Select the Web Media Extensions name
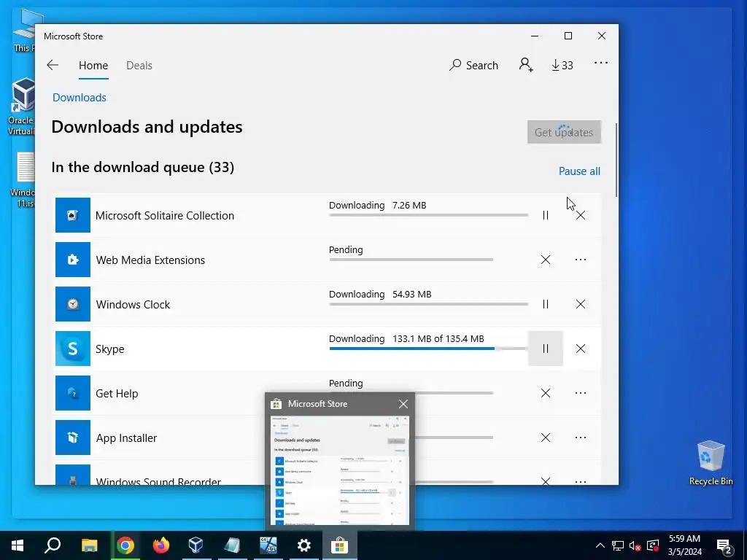Image resolution: width=747 pixels, height=560 pixels. (150, 260)
